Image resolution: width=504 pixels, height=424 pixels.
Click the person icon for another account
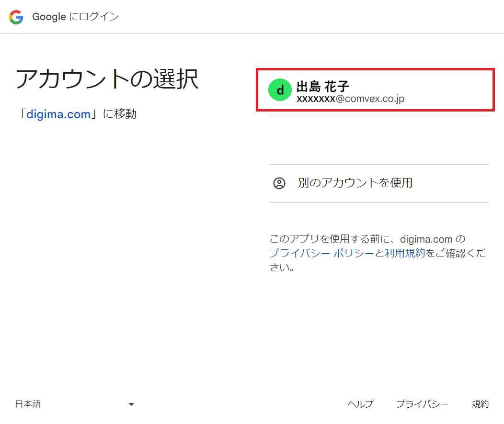(x=279, y=183)
